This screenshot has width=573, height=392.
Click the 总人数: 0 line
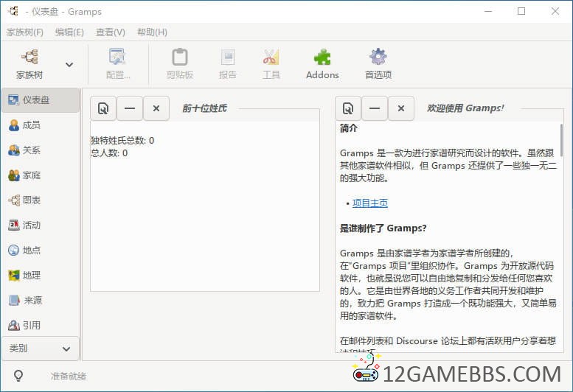[x=109, y=153]
